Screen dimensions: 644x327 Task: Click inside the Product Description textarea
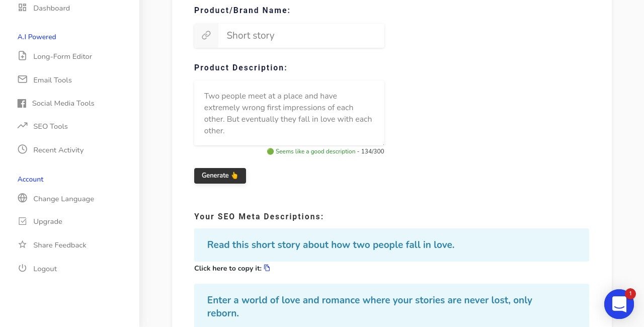289,113
